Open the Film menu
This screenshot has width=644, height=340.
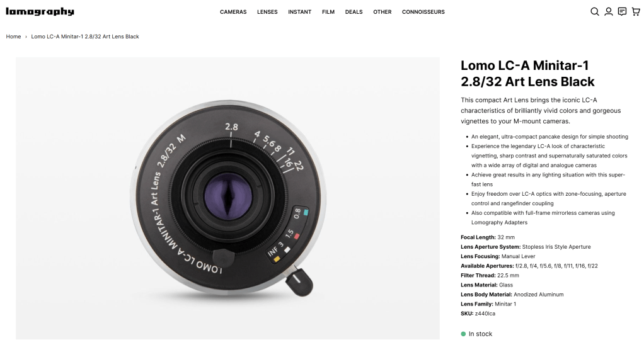coord(328,12)
